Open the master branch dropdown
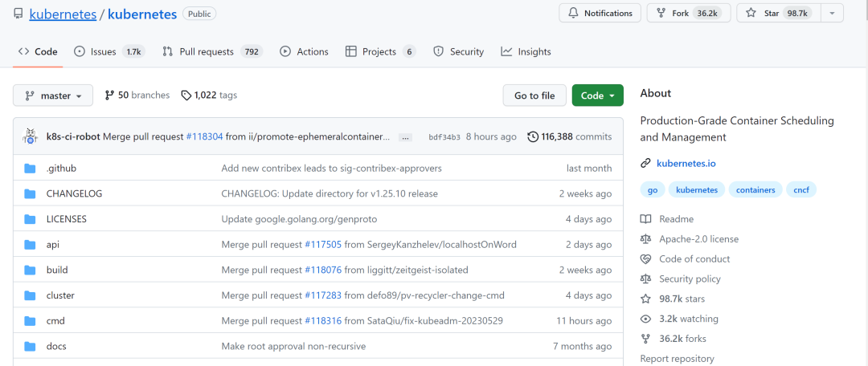The height and width of the screenshot is (366, 868). (x=53, y=96)
